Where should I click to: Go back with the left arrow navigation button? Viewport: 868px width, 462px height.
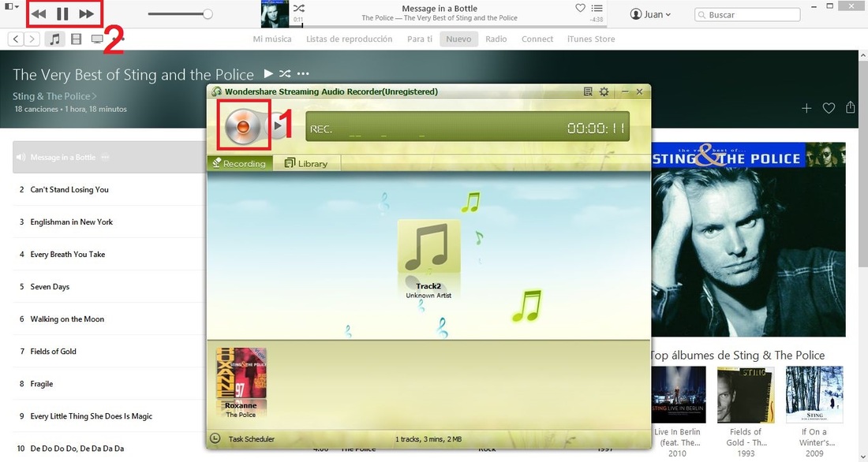coord(16,39)
